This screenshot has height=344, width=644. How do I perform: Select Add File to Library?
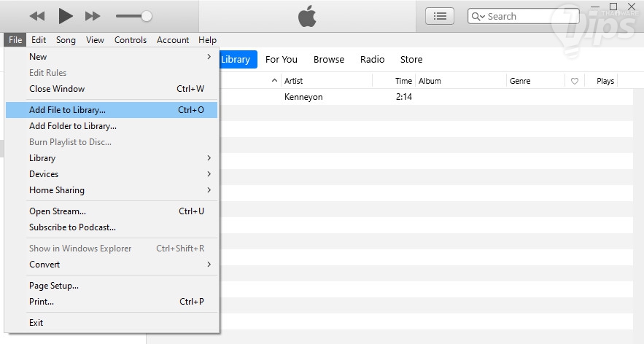[112, 110]
